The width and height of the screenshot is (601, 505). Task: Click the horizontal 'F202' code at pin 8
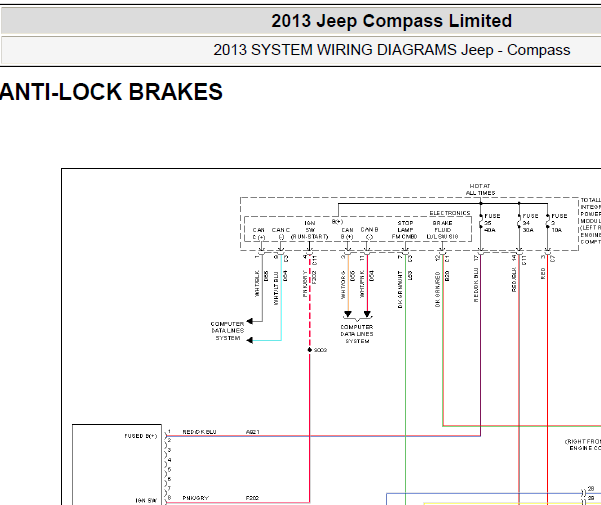[252, 498]
